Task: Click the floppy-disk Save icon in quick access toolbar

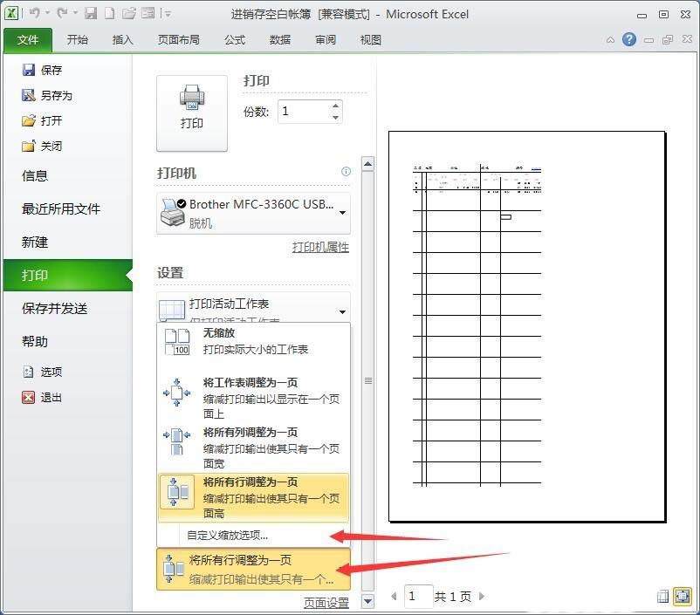Action: 91,13
